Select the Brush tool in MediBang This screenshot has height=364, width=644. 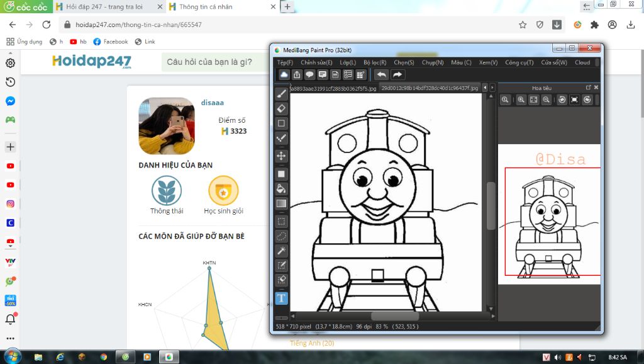(281, 94)
